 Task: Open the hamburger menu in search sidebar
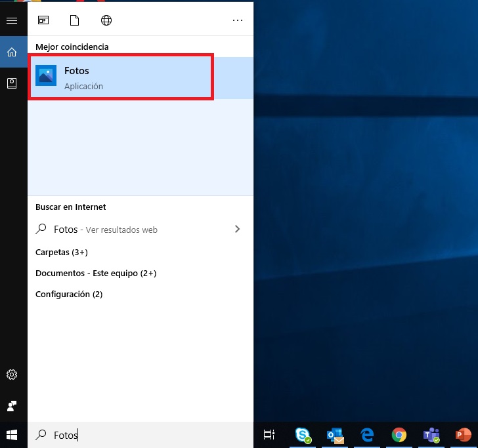pyautogui.click(x=12, y=20)
